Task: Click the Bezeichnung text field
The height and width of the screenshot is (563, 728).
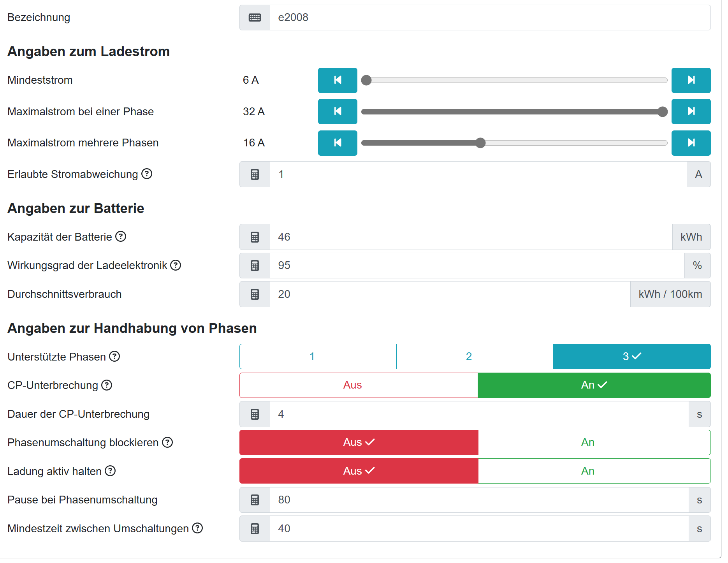Action: click(x=490, y=18)
